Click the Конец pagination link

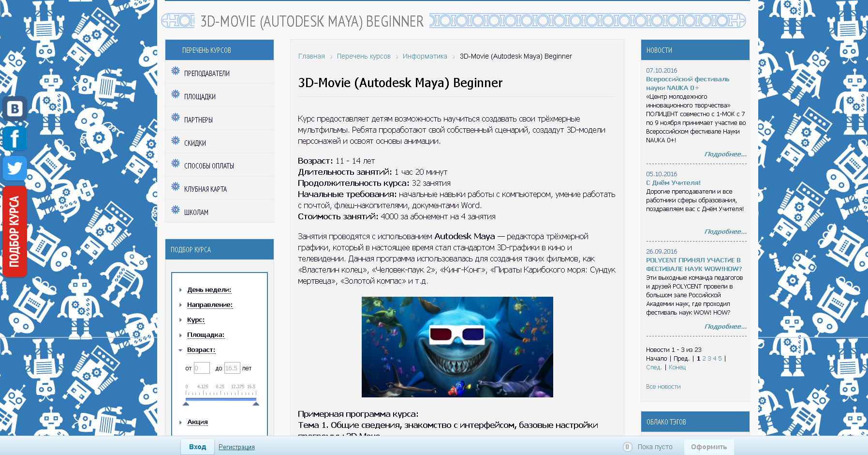[x=677, y=367]
